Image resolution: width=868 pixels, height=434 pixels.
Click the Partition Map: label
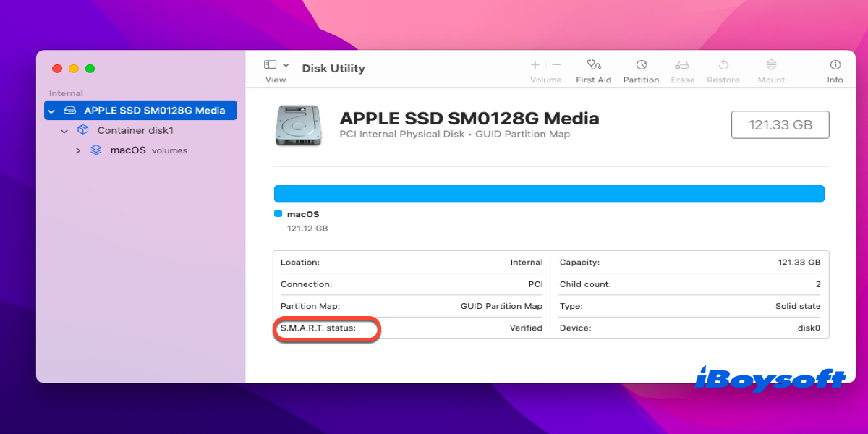[310, 306]
